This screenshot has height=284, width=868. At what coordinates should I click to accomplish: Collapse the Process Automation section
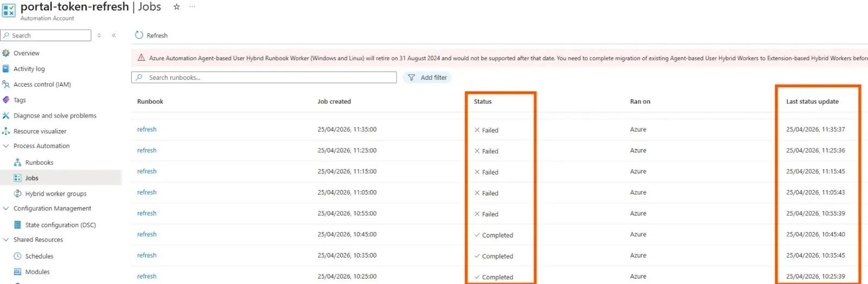click(6, 146)
